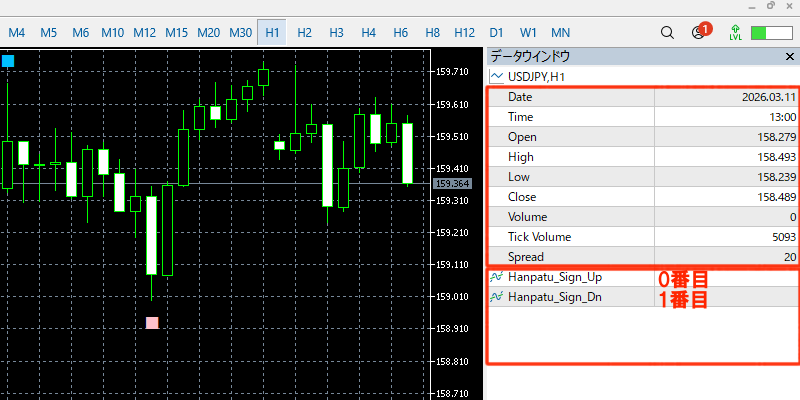Change timeframe to H4
The width and height of the screenshot is (800, 400).
pyautogui.click(x=368, y=33)
